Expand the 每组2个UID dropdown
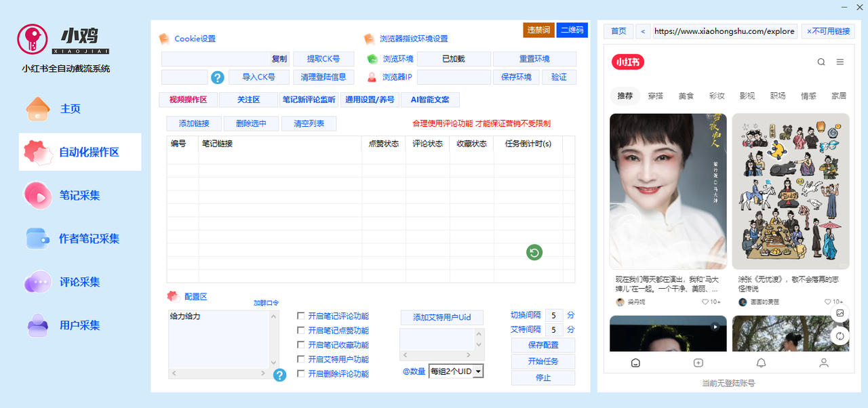This screenshot has height=408, width=868. tap(478, 371)
